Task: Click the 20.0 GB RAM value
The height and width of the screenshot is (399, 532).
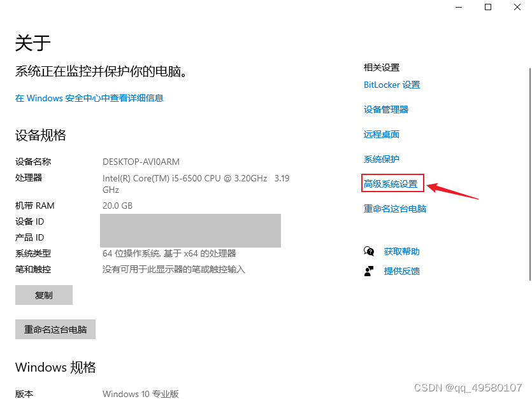Action: point(117,206)
